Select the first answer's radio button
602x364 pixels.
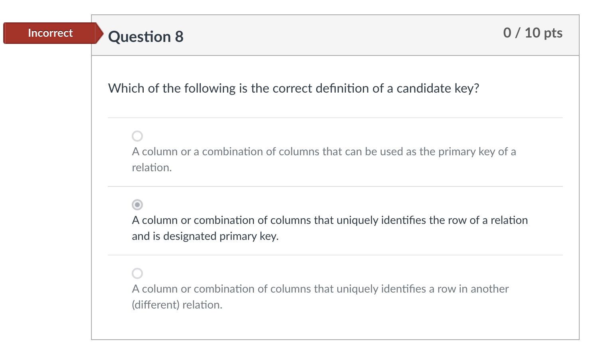coord(137,136)
